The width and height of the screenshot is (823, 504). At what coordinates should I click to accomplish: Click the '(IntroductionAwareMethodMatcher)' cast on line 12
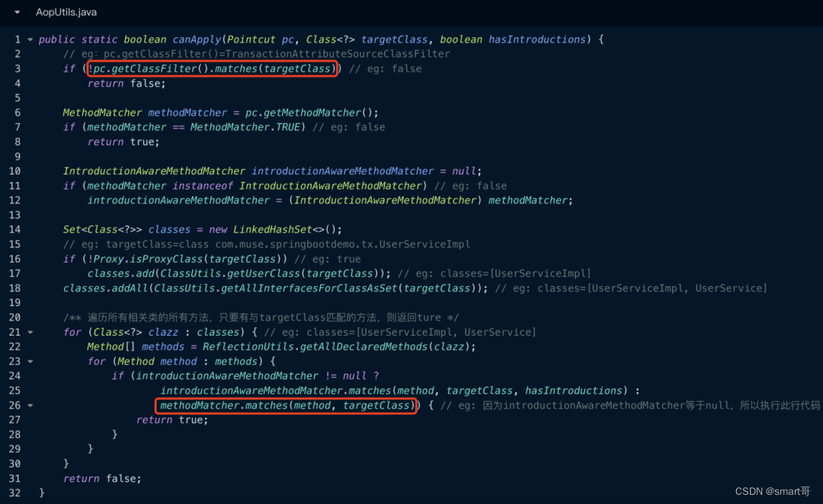pos(385,200)
